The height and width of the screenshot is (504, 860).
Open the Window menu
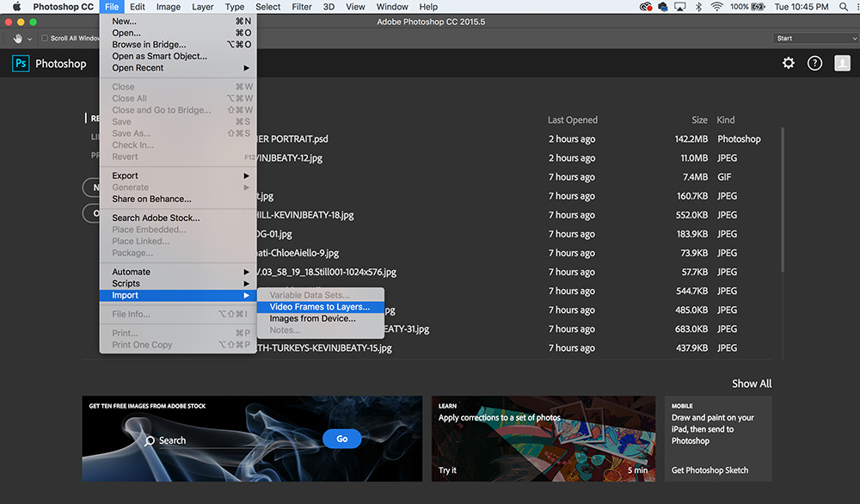pyautogui.click(x=392, y=7)
